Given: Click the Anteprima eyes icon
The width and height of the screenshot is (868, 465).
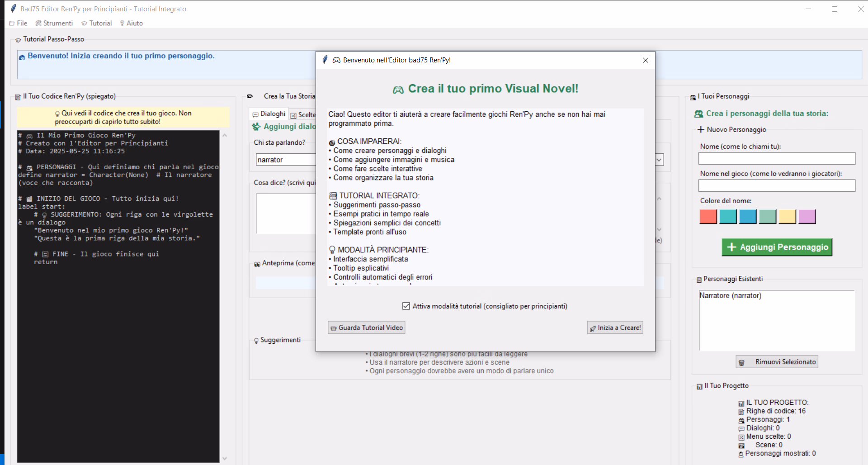Looking at the screenshot, I should coord(257,264).
